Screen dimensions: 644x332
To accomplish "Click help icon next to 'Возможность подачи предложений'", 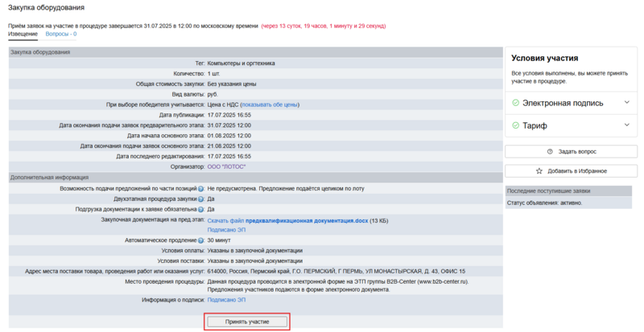I will click(200, 188).
